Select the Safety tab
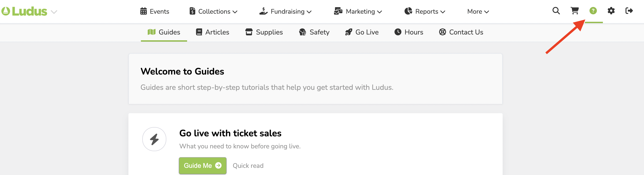The width and height of the screenshot is (644, 175). tap(314, 32)
